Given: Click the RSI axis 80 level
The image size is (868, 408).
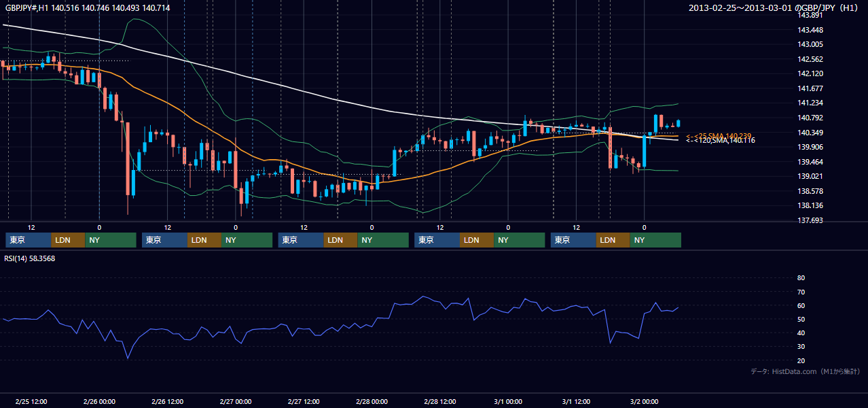Looking at the screenshot, I should click(801, 278).
